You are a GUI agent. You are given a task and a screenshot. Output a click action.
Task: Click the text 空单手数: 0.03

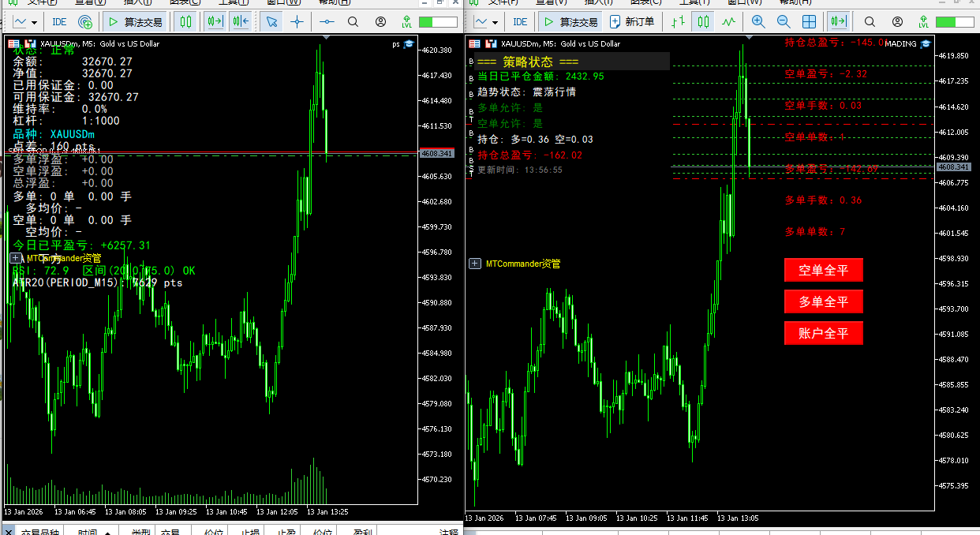tap(823, 106)
